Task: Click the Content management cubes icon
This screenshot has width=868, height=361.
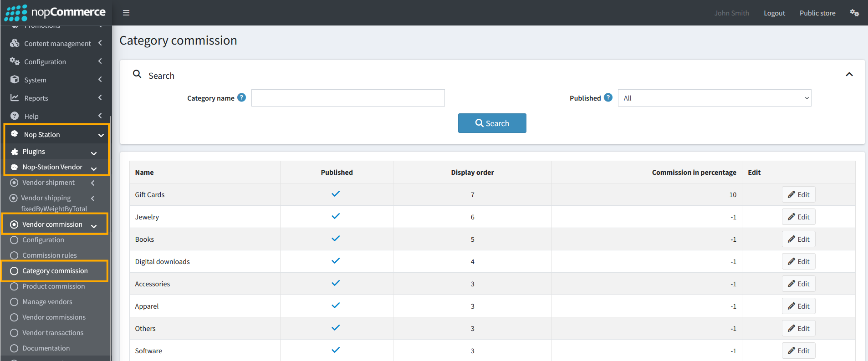Action: 15,43
